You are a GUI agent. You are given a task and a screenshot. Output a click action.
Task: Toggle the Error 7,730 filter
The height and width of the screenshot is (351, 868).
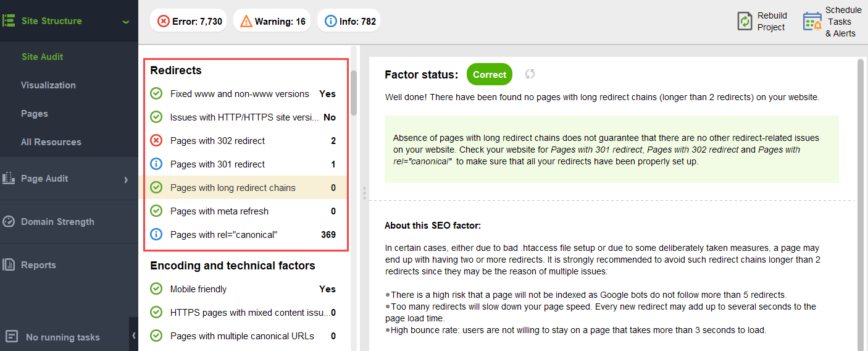(188, 21)
